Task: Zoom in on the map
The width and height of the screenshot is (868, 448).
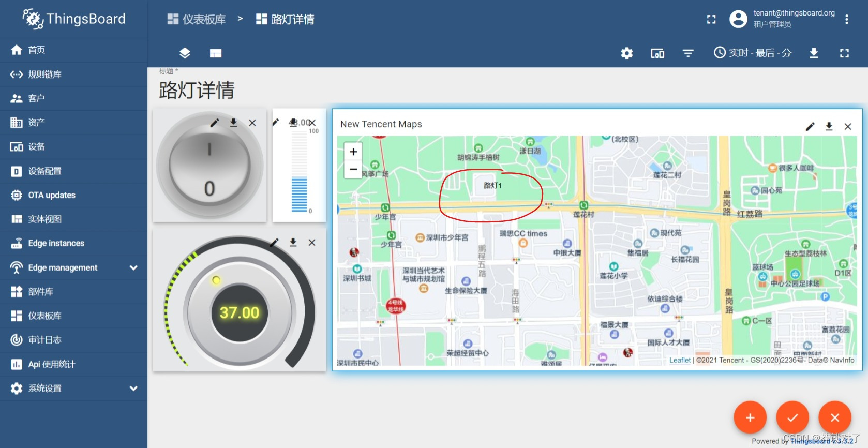Action: pos(353,152)
